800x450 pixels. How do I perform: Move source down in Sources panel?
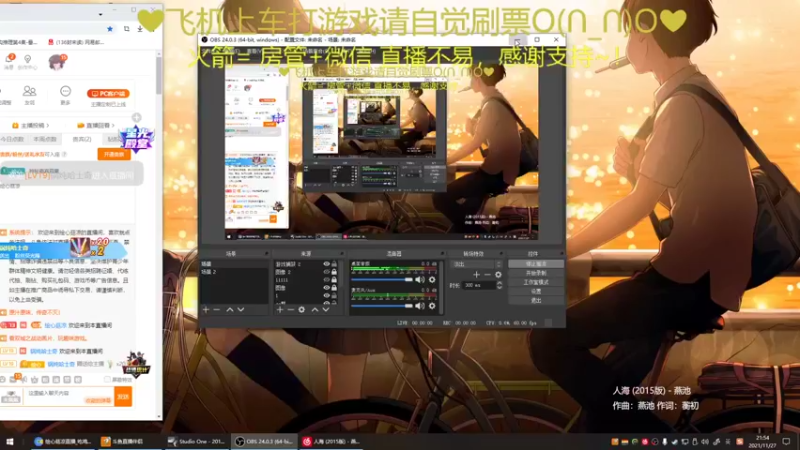coord(326,310)
